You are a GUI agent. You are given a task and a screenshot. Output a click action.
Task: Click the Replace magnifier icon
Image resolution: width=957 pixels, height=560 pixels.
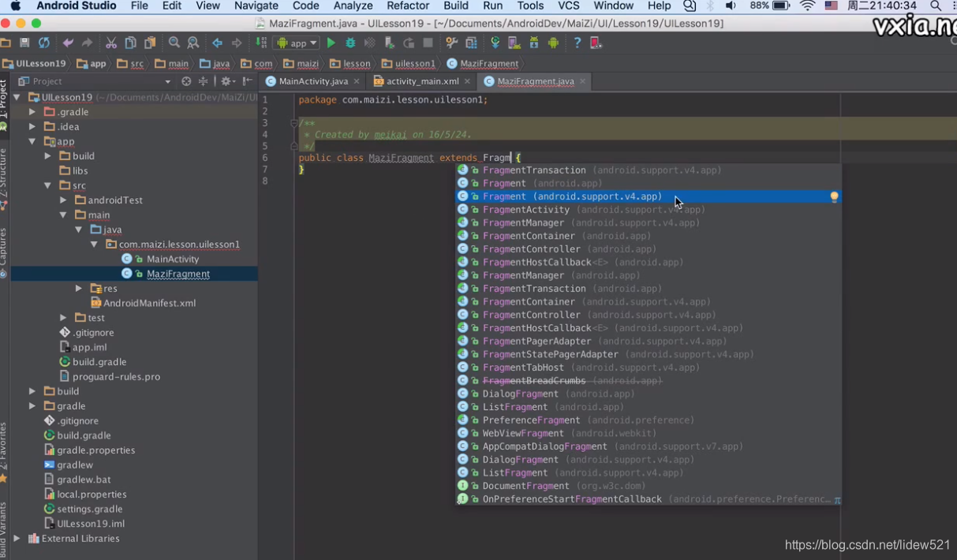[x=193, y=43]
